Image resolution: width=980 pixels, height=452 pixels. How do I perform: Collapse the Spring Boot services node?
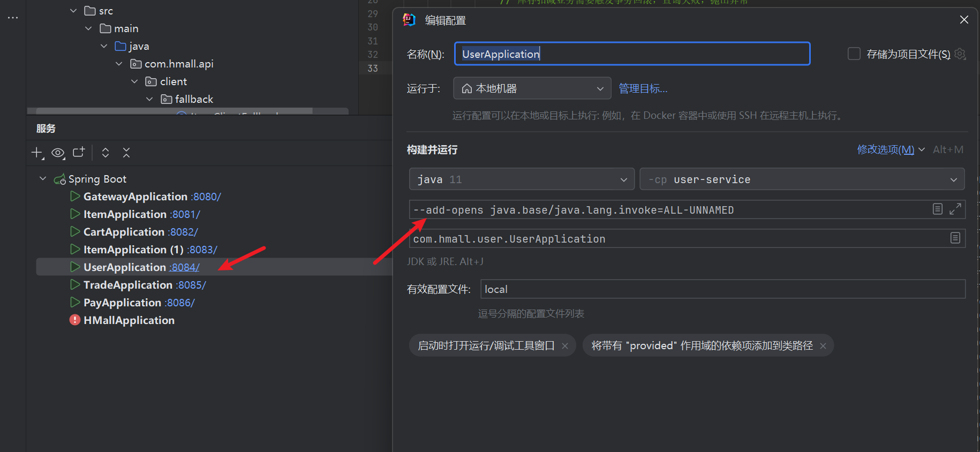43,178
